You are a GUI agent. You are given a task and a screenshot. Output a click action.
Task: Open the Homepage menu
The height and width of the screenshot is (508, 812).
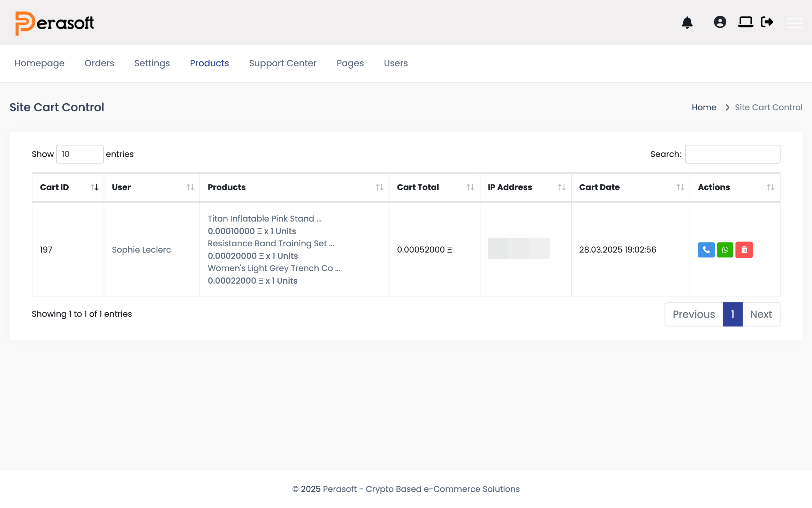coord(39,63)
